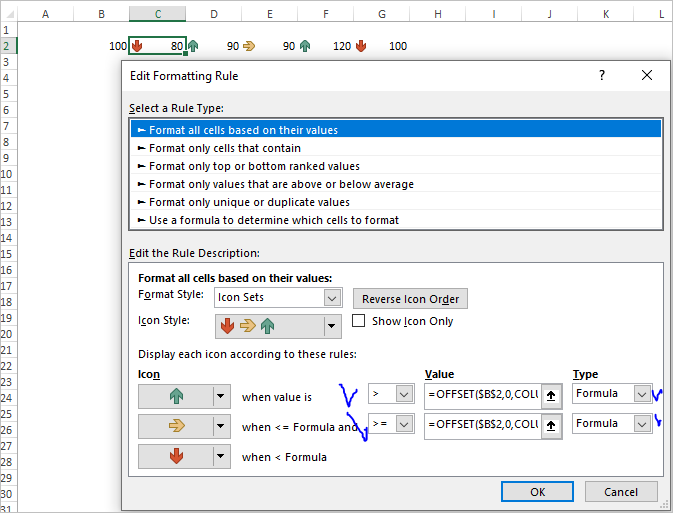Enable the Show Icon Only checkbox
This screenshot has height=513, width=673.
[358, 321]
